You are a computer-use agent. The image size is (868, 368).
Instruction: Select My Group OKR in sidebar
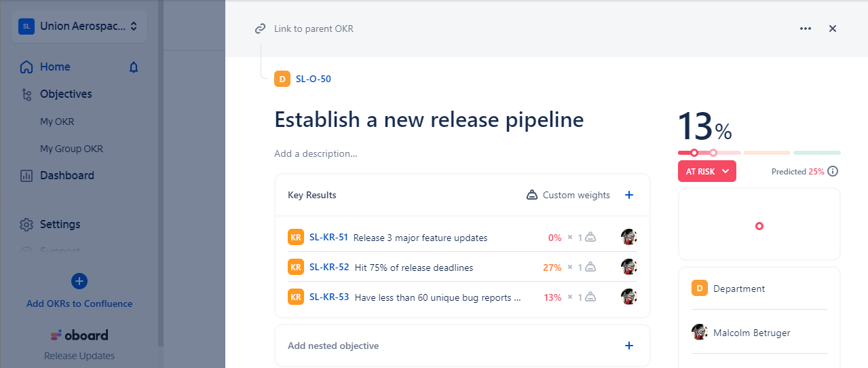pos(71,149)
